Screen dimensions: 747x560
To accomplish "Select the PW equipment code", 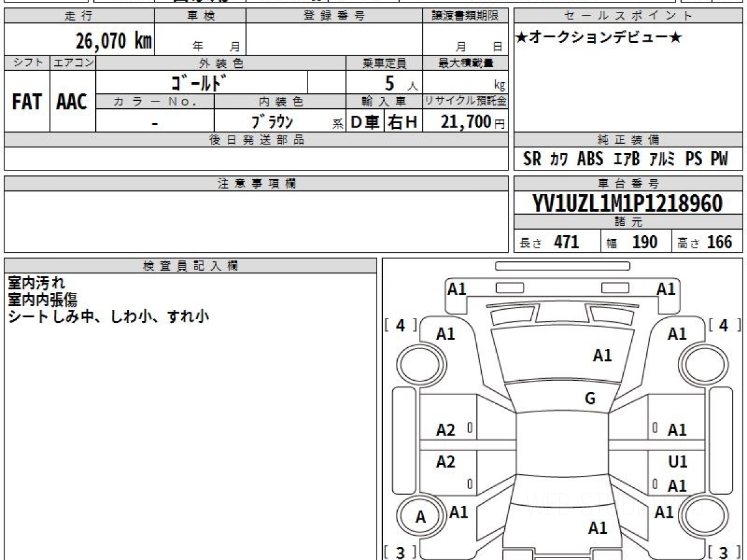I will 719,159.
